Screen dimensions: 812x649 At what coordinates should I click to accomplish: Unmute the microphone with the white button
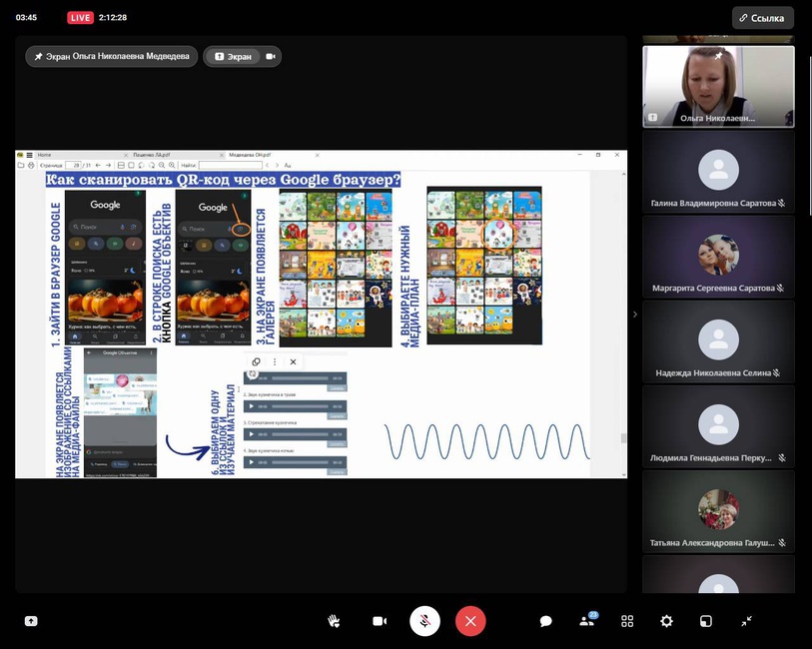[424, 620]
